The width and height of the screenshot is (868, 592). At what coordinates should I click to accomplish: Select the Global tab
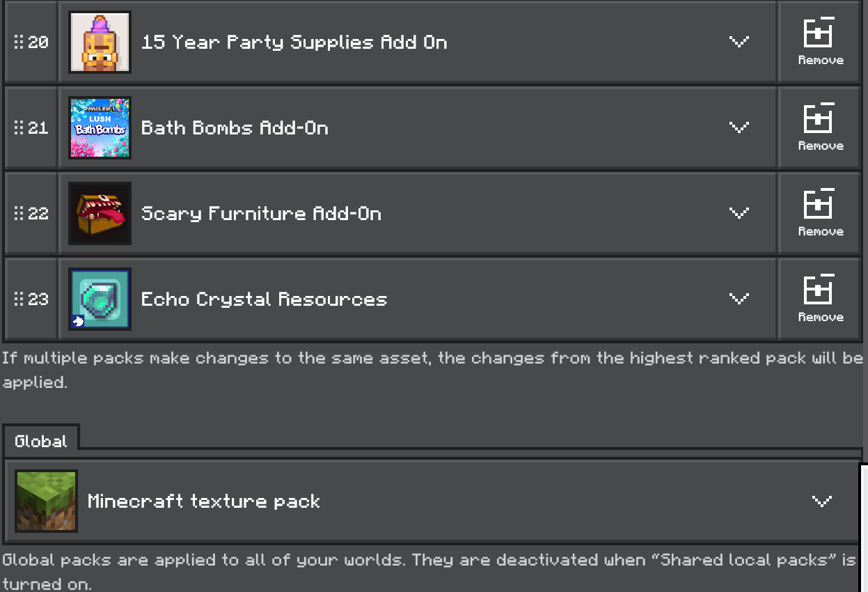40,441
